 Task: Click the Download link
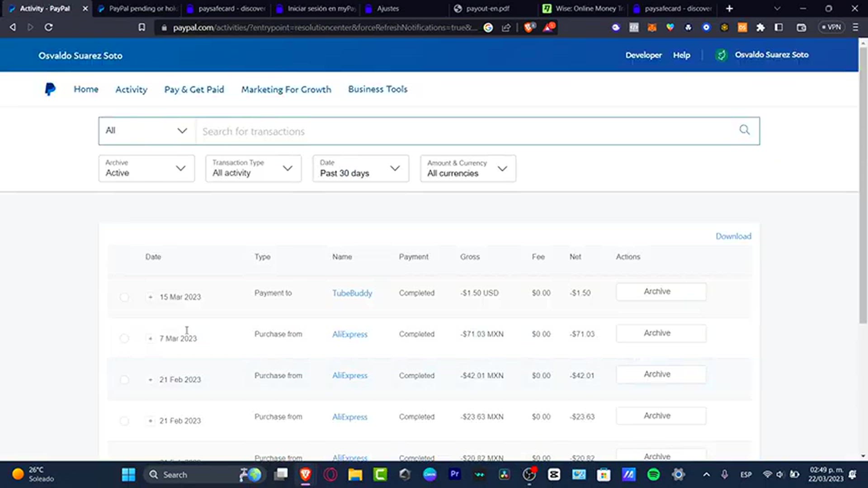[733, 236]
